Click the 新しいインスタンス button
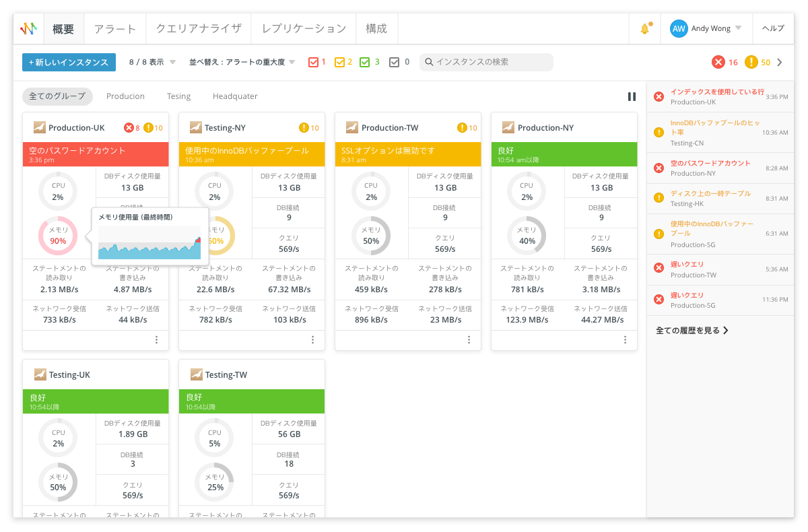 coord(69,62)
